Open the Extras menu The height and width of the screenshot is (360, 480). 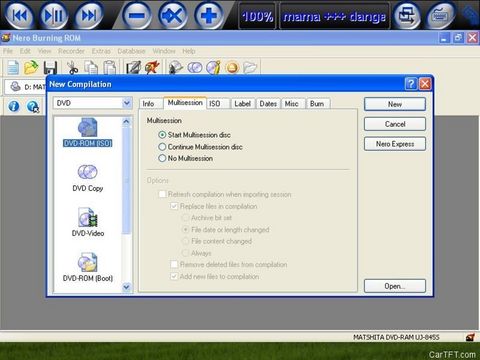point(101,51)
